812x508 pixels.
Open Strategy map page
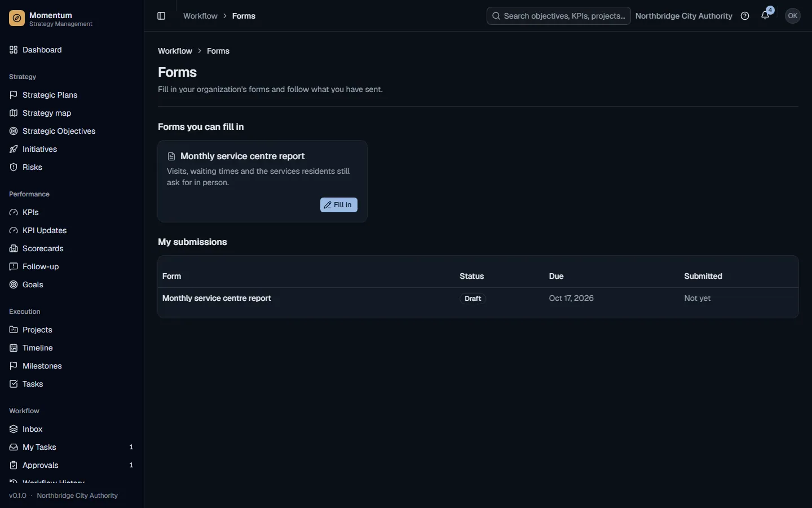pyautogui.click(x=72, y=113)
